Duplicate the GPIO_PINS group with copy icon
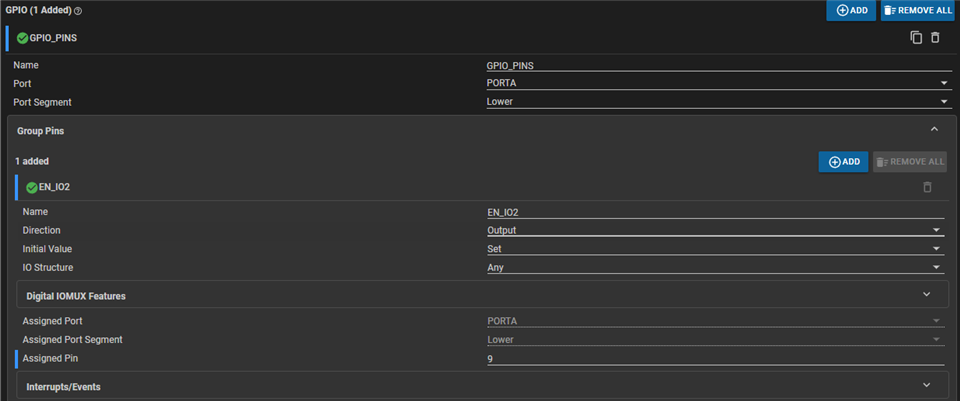Image resolution: width=960 pixels, height=401 pixels. 916,37
